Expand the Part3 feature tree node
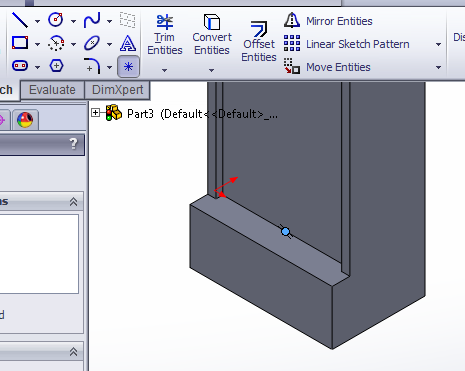The width and height of the screenshot is (465, 371). coord(95,113)
